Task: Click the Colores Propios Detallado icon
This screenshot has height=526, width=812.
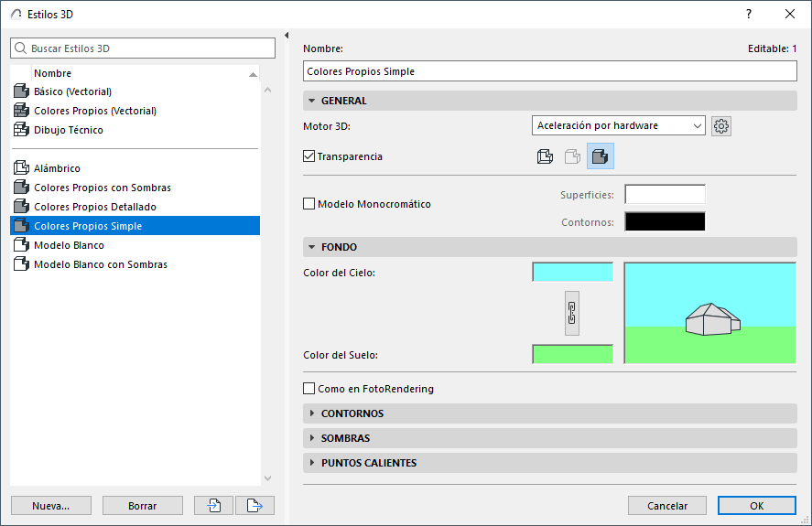Action: click(21, 206)
